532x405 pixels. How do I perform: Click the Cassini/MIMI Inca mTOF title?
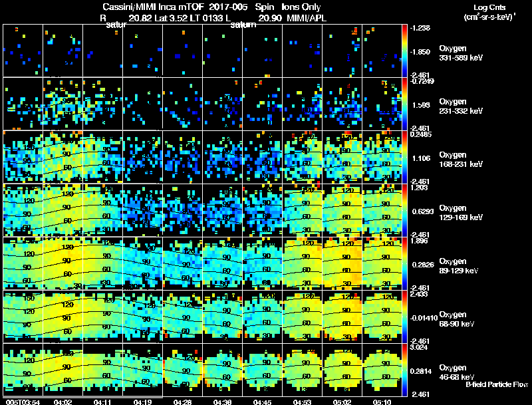click(153, 7)
